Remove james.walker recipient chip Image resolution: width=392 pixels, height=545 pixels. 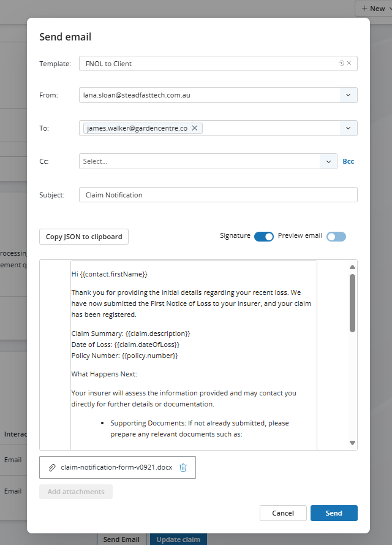click(194, 128)
